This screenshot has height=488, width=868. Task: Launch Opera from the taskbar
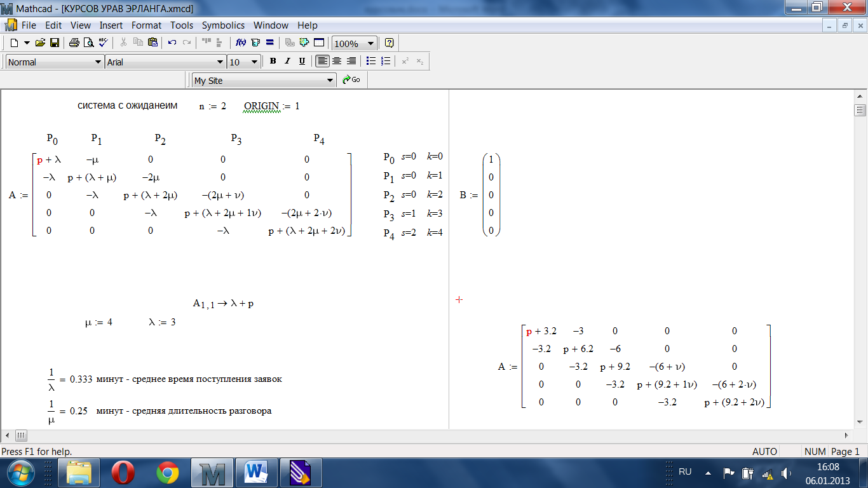[123, 473]
